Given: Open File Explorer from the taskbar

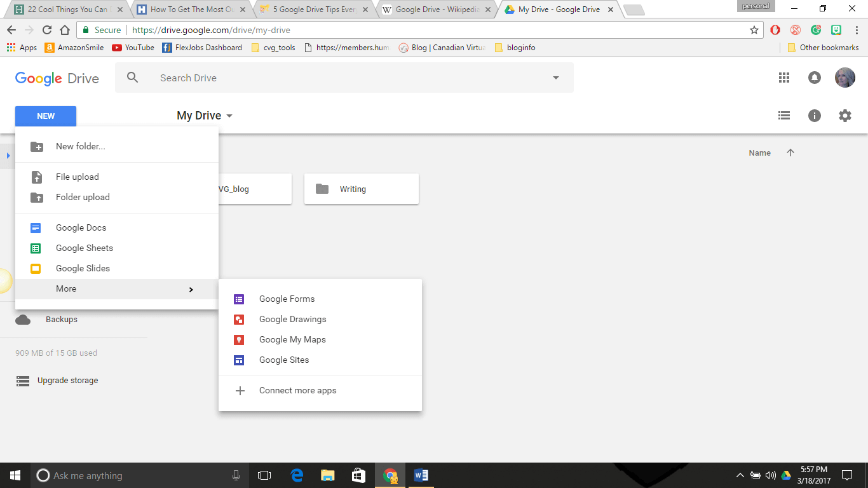Looking at the screenshot, I should point(327,475).
